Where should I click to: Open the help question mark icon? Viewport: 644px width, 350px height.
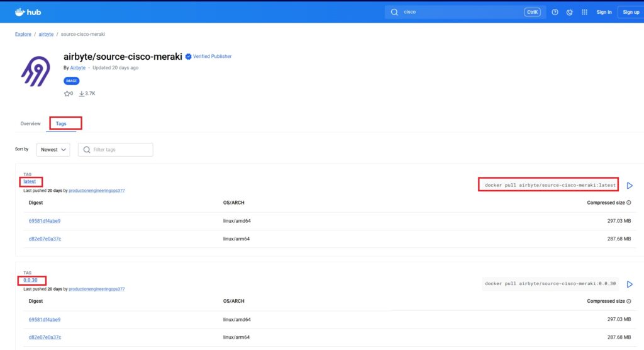point(555,12)
